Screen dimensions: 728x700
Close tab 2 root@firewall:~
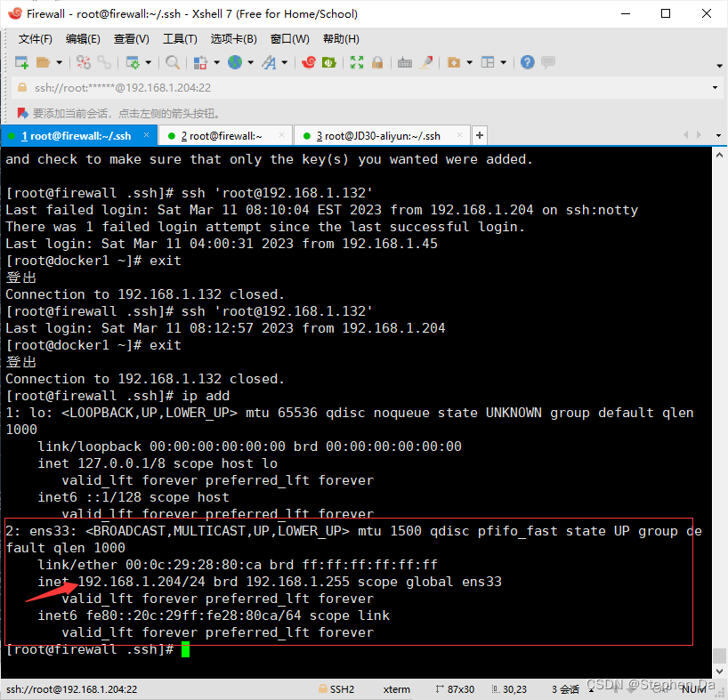tap(281, 135)
